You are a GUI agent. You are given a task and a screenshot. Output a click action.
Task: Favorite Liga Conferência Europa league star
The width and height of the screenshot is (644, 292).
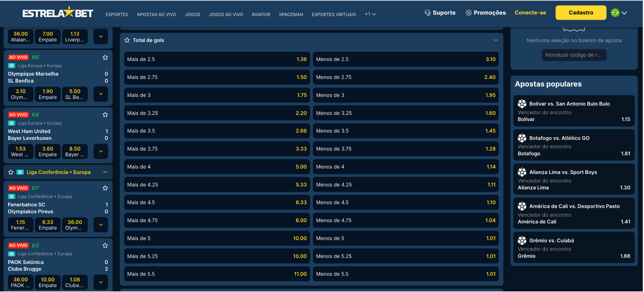[x=11, y=172]
